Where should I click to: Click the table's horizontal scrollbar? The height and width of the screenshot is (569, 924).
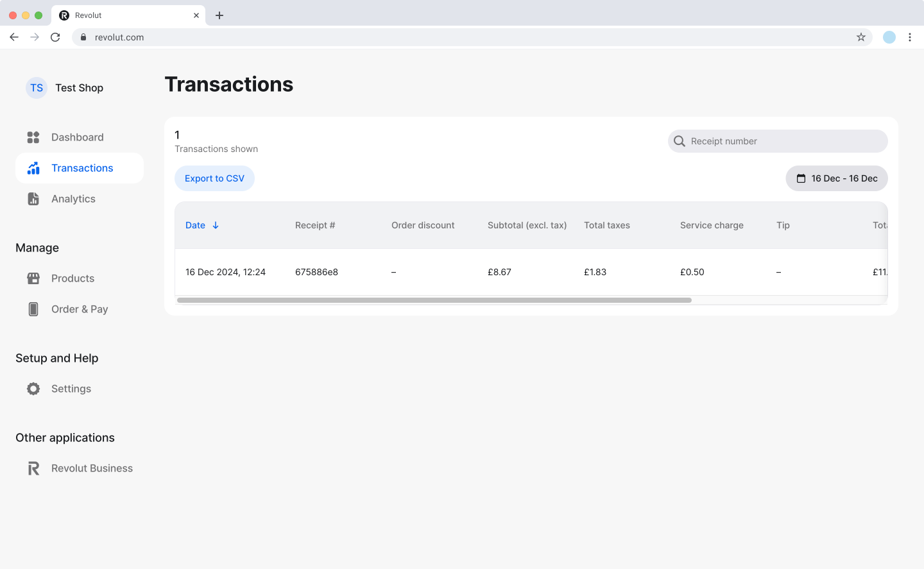[x=434, y=300]
